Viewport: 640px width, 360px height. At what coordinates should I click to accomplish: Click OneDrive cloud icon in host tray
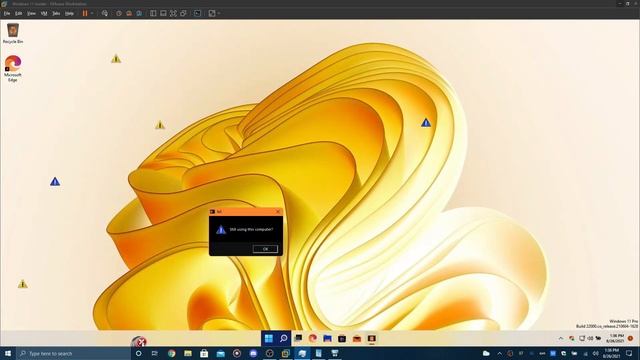click(x=486, y=353)
